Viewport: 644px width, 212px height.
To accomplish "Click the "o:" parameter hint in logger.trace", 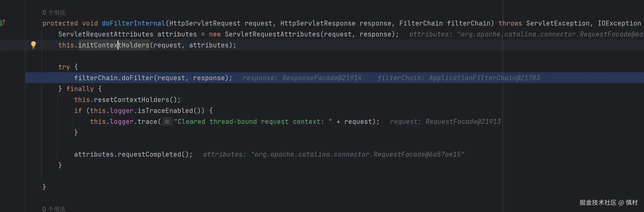I will [x=167, y=122].
